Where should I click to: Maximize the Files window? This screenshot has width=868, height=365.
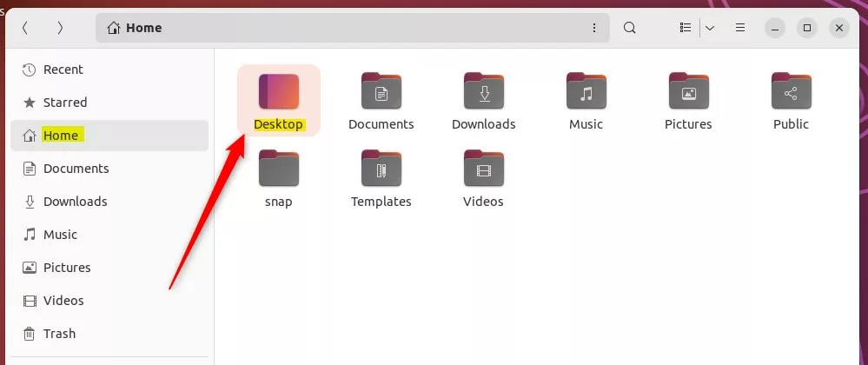807,28
